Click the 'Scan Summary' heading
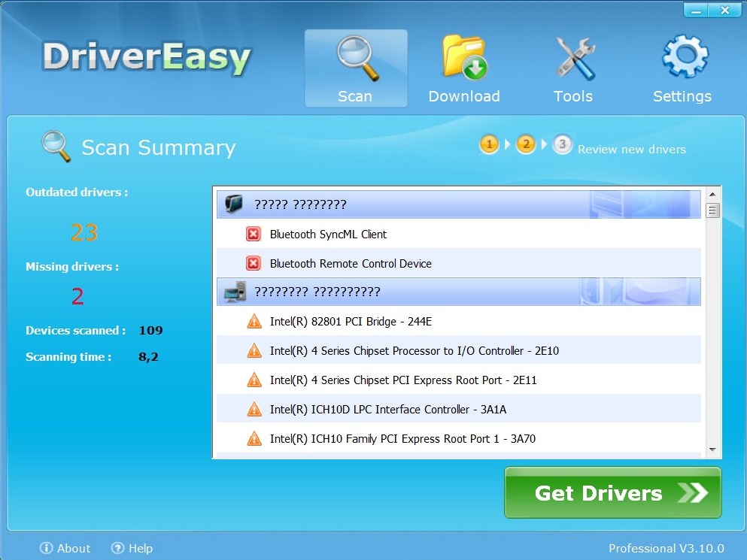The width and height of the screenshot is (747, 560). point(159,147)
